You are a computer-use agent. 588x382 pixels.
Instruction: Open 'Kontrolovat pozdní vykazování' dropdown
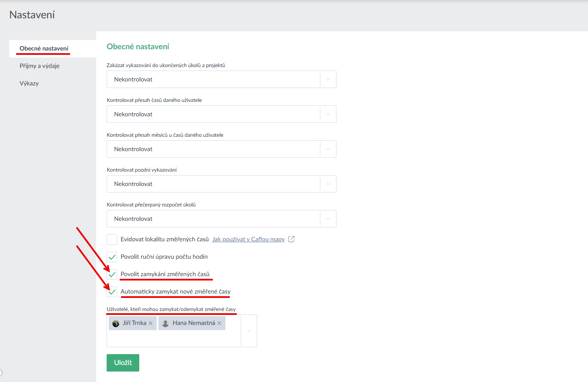point(328,184)
